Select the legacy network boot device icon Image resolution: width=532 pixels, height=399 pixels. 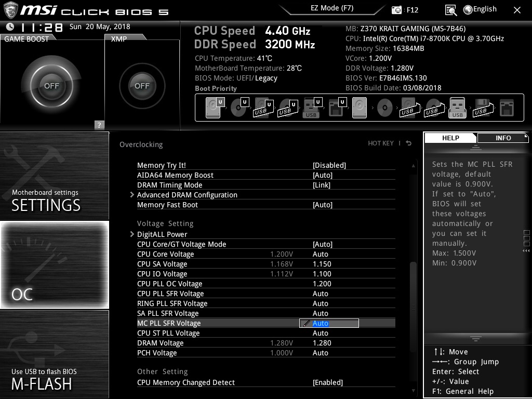tap(507, 108)
